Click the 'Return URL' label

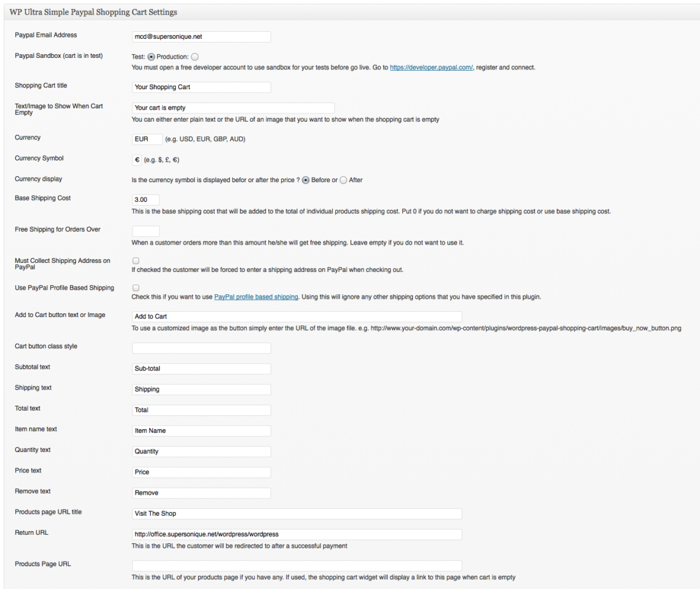(x=31, y=532)
